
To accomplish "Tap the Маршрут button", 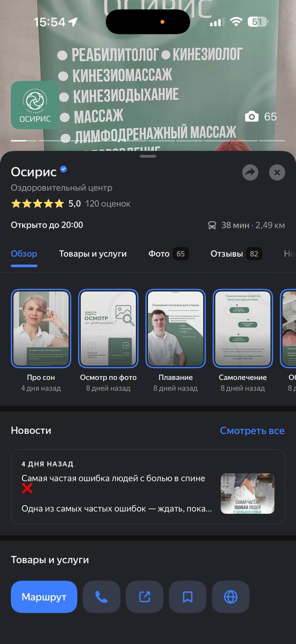I will click(44, 597).
